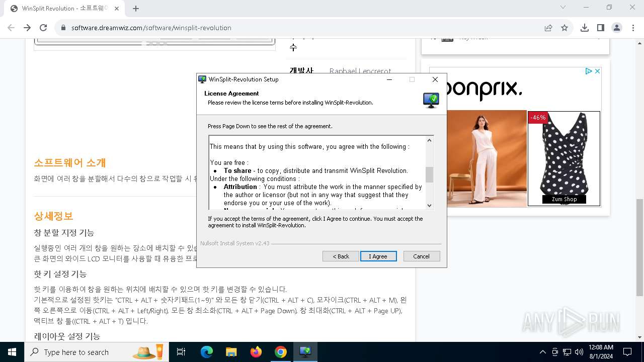
Task: Click the page vertical scrollbar
Action: [639, 247]
